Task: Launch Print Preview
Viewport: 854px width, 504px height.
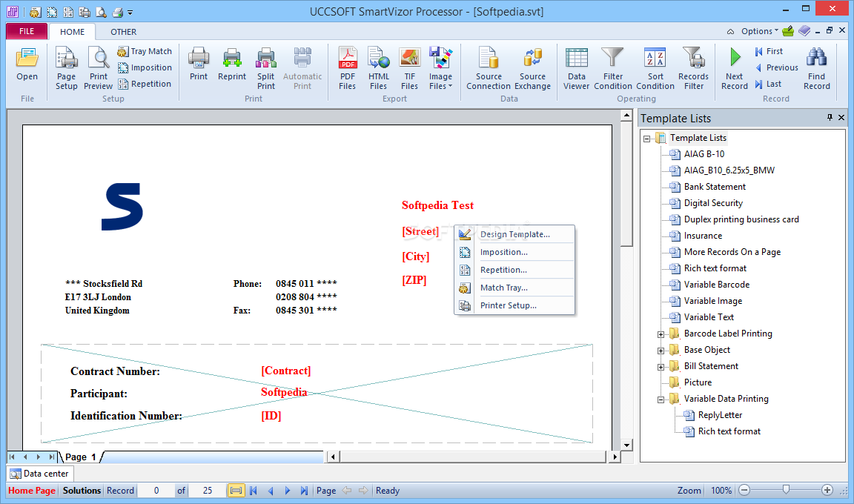Action: (99, 69)
